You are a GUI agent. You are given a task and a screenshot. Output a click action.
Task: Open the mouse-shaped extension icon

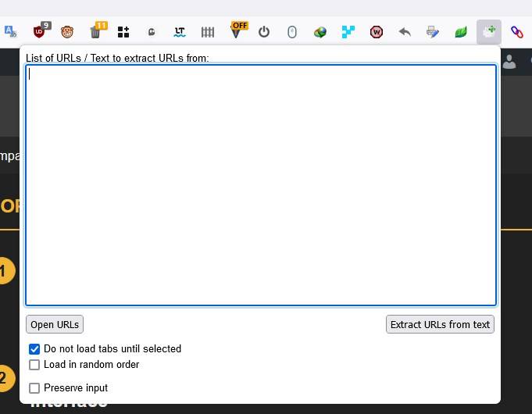click(x=292, y=32)
